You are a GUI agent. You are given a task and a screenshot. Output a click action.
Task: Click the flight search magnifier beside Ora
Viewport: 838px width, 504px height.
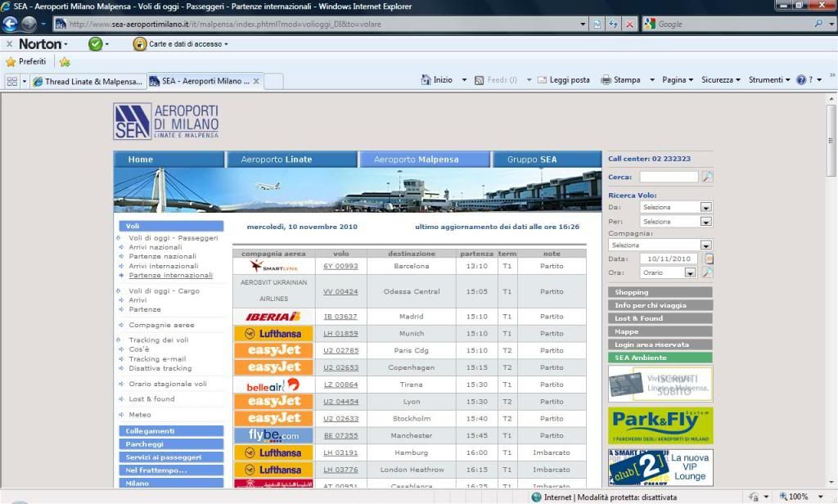(x=707, y=272)
